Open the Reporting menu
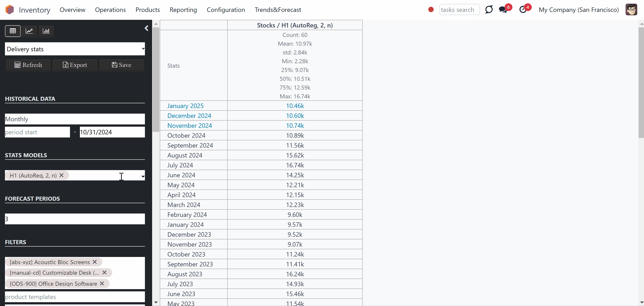The height and width of the screenshot is (306, 644). [x=183, y=10]
